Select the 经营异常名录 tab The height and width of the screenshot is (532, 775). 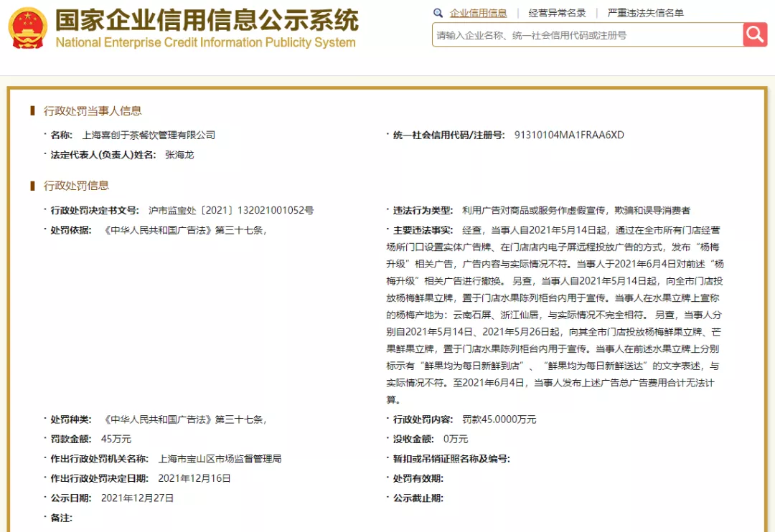557,14
